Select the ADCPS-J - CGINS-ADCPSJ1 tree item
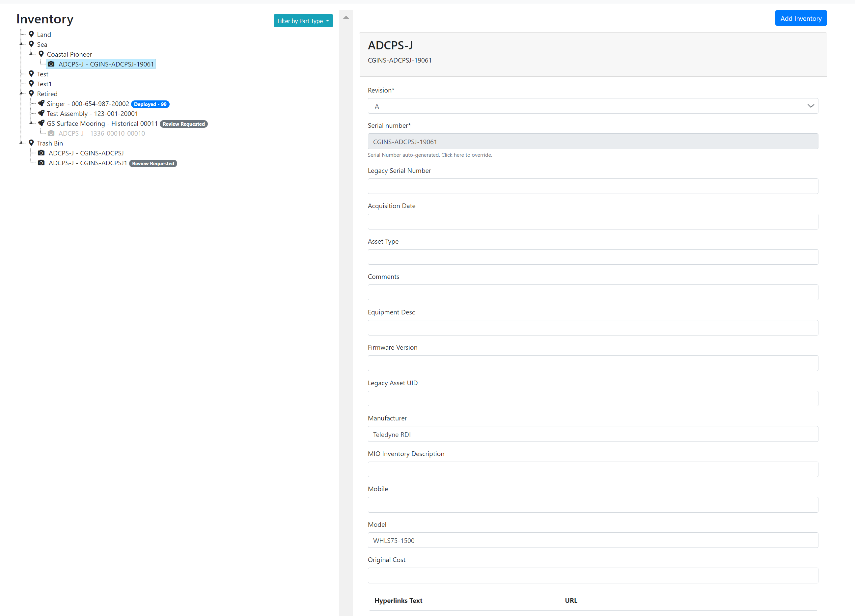 (x=88, y=163)
